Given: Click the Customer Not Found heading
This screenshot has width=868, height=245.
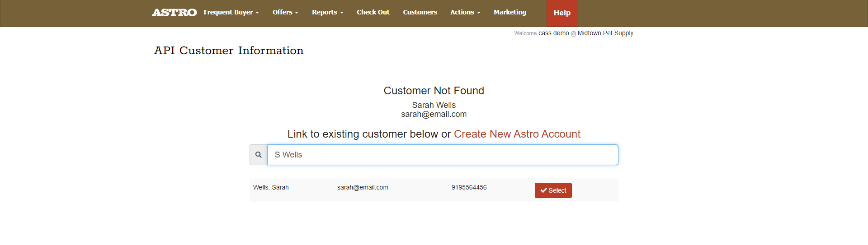Looking at the screenshot, I should [434, 91].
